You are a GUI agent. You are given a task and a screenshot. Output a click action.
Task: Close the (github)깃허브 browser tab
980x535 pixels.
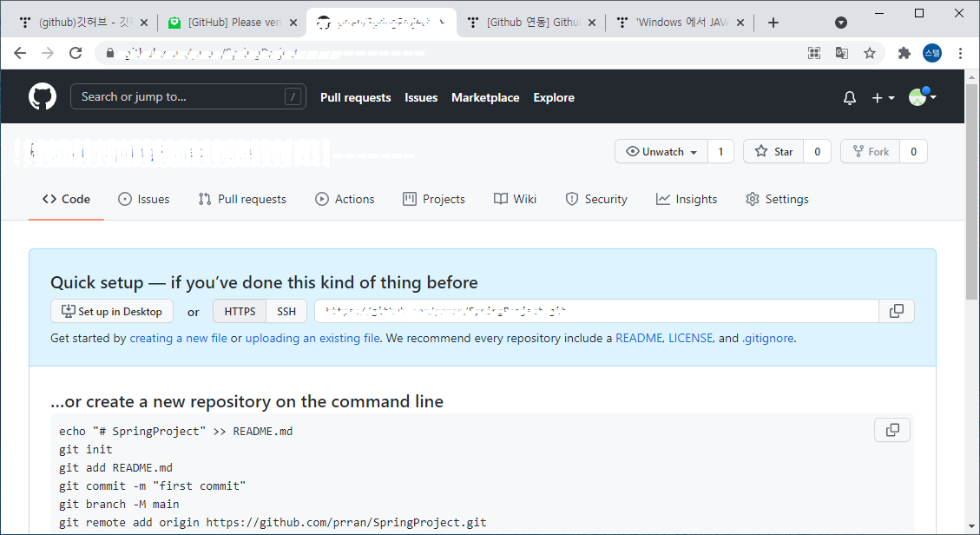click(144, 23)
